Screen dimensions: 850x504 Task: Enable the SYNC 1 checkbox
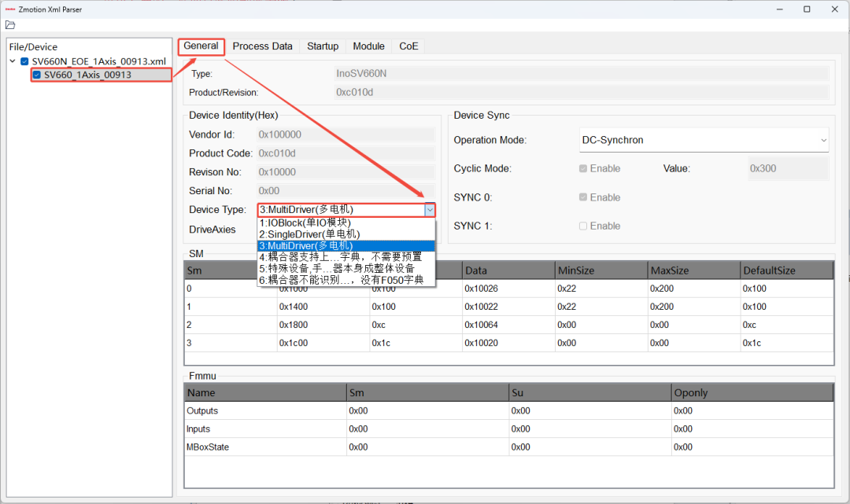(582, 226)
